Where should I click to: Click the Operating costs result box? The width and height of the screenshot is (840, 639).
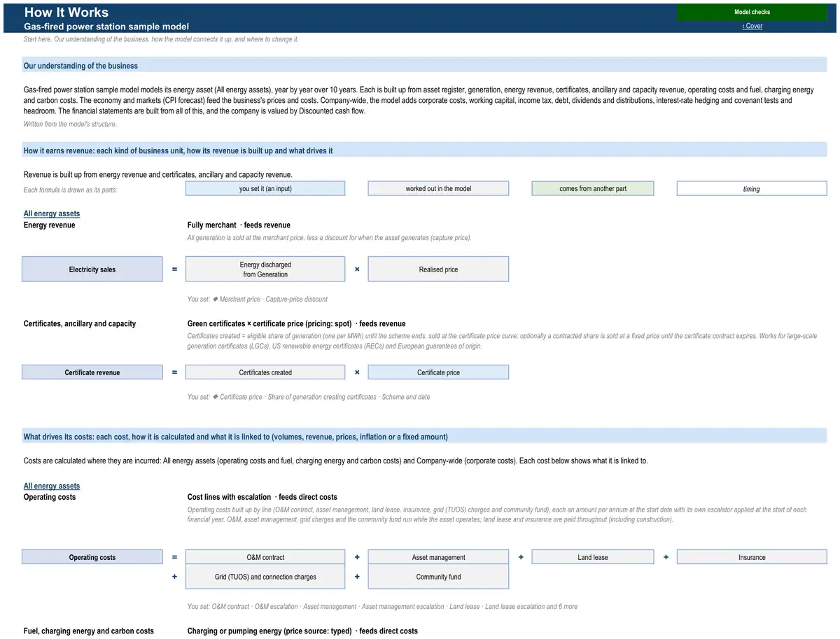(x=92, y=557)
